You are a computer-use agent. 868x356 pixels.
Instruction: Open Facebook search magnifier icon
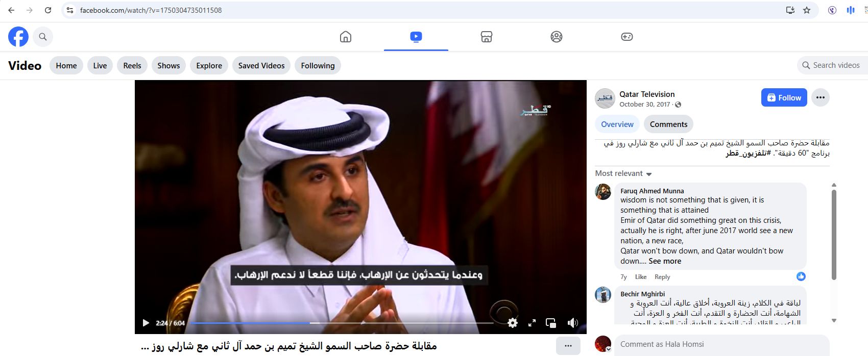pyautogui.click(x=43, y=37)
